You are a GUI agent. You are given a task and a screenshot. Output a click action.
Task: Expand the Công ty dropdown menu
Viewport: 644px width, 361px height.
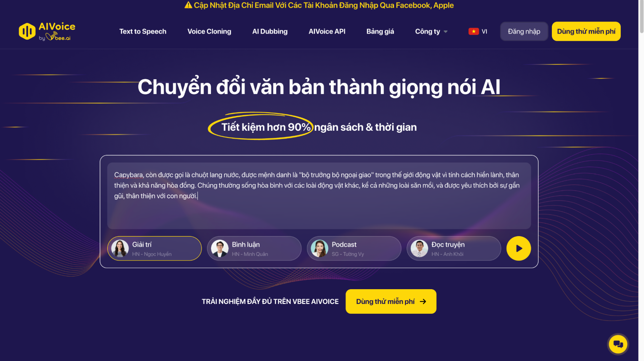[431, 31]
